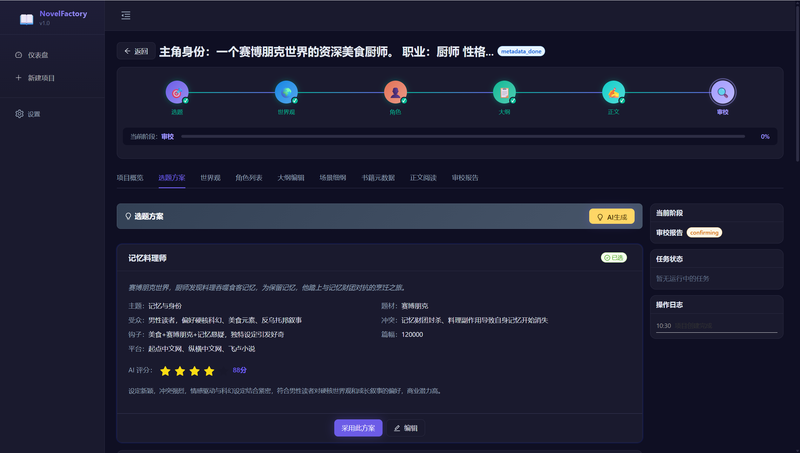Click the project title heading
The image size is (800, 453).
pyautogui.click(x=326, y=52)
